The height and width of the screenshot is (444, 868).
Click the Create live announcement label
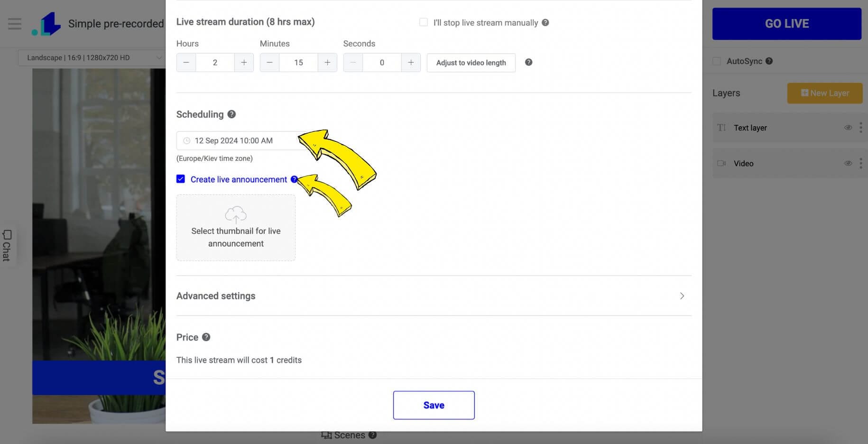[x=239, y=179]
